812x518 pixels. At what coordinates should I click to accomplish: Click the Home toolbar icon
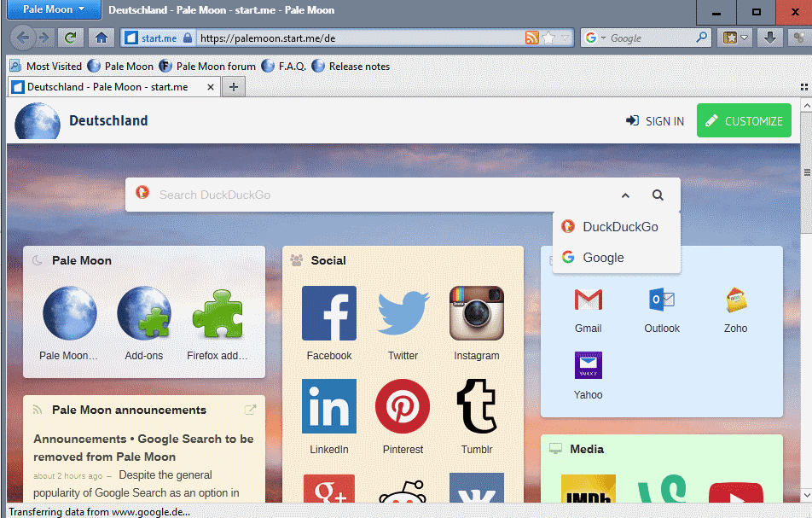click(101, 38)
